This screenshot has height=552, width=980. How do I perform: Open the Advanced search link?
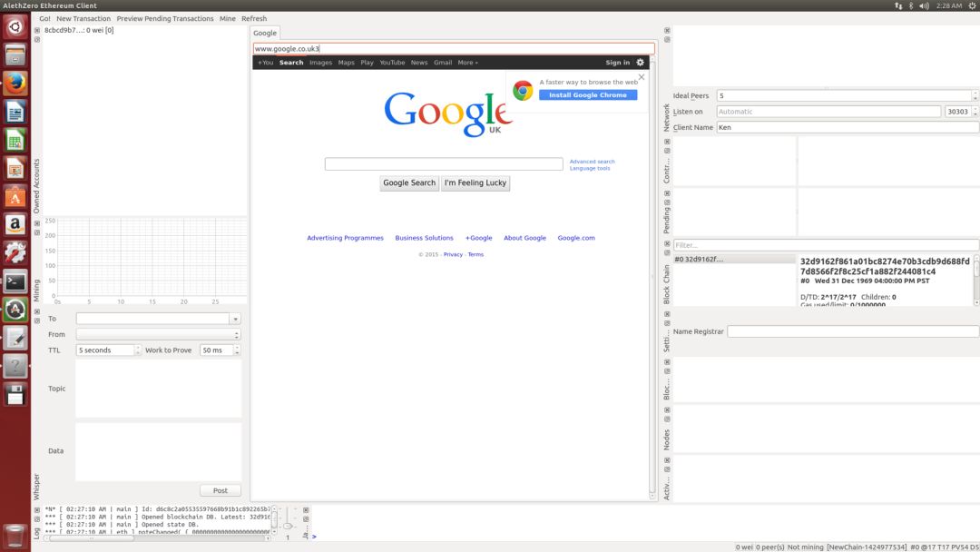(x=592, y=162)
